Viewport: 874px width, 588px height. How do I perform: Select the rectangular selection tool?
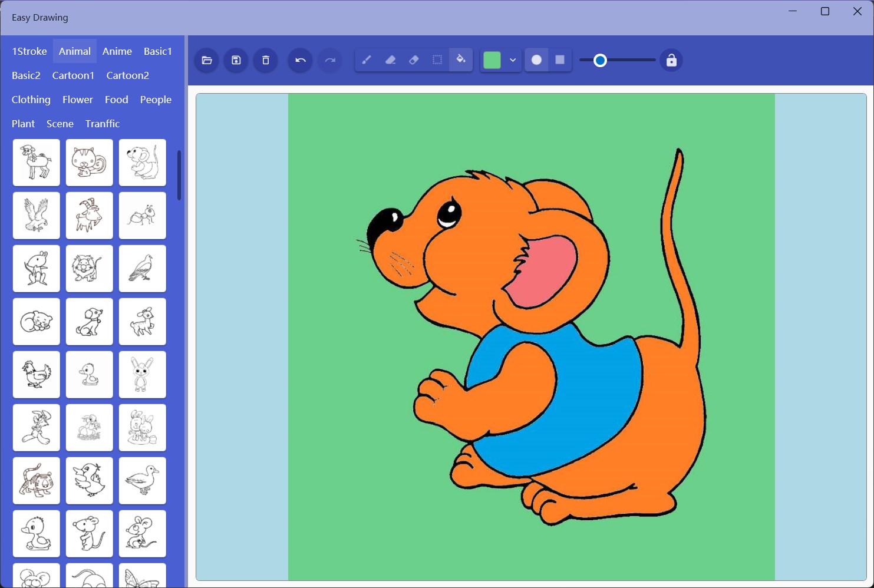click(437, 60)
